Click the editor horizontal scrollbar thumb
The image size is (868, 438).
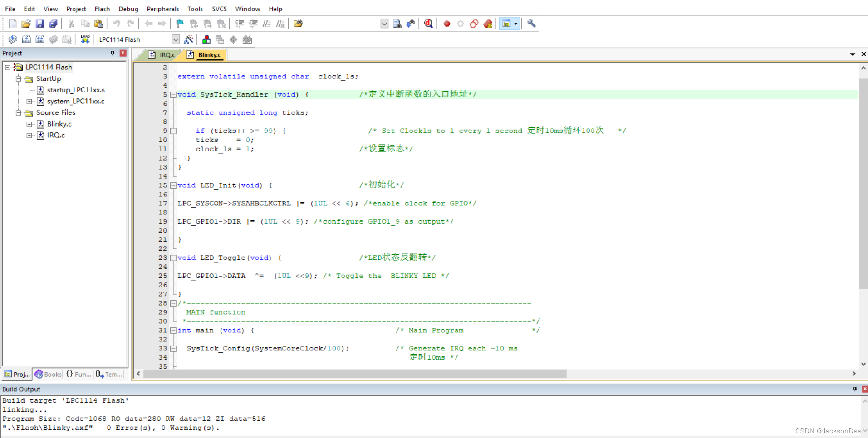pyautogui.click(x=355, y=374)
